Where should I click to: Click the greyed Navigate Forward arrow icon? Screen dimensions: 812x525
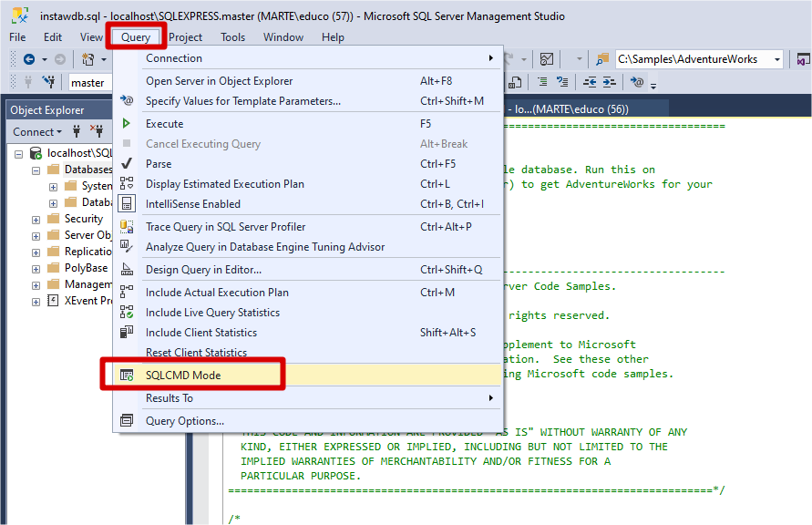[60, 59]
